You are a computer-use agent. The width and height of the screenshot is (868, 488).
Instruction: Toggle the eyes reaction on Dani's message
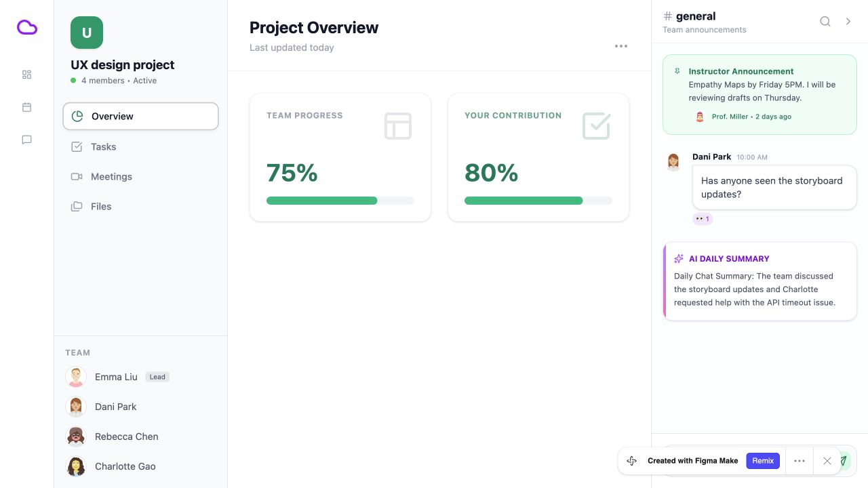(x=703, y=219)
